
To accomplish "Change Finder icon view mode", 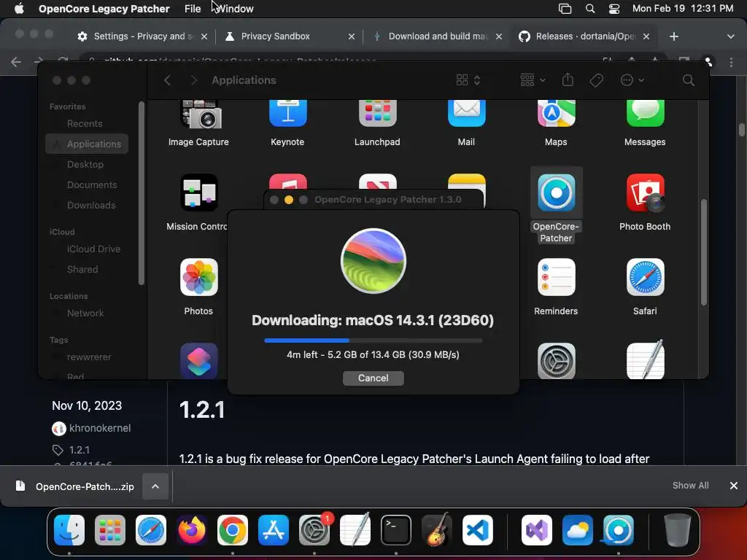I will (468, 80).
